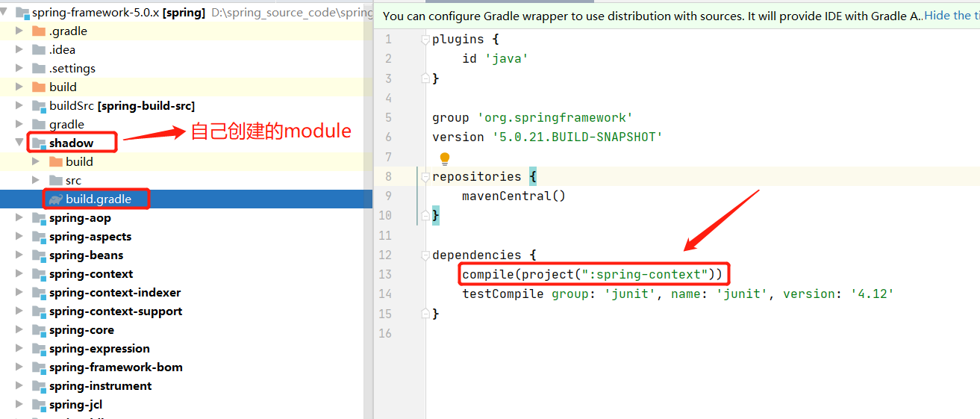Expand the .gradle folder arrow
Viewport: 980px width, 419px height.
pos(19,31)
